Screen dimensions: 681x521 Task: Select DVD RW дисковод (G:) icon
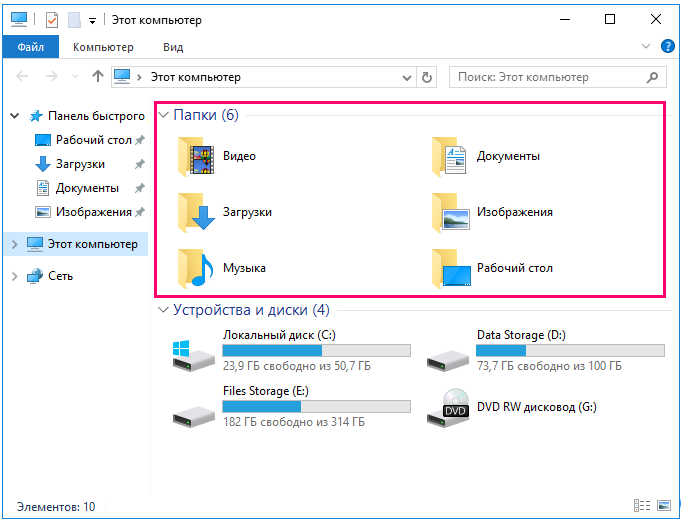point(448,407)
